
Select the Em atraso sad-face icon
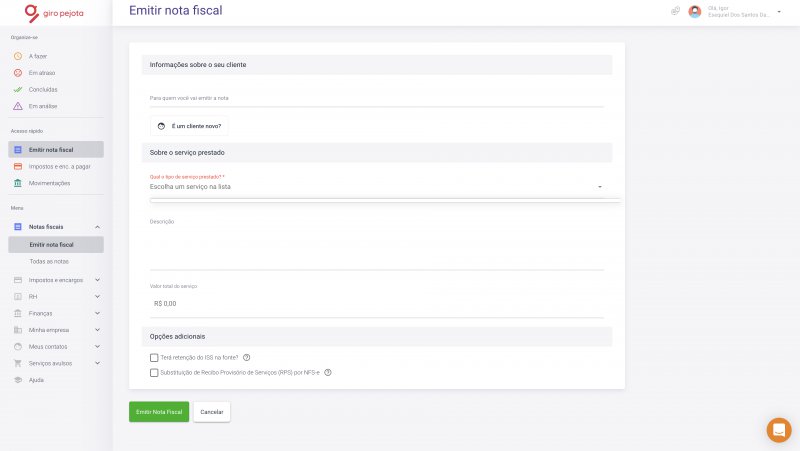18,73
